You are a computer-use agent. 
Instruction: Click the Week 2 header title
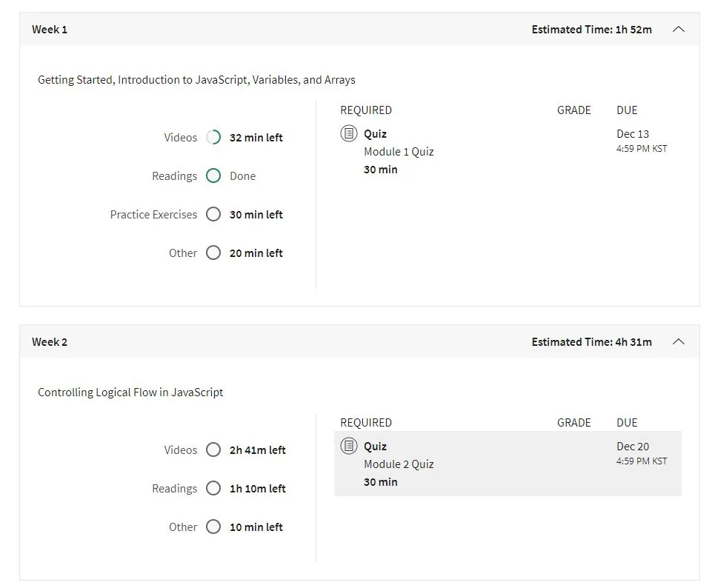click(50, 342)
